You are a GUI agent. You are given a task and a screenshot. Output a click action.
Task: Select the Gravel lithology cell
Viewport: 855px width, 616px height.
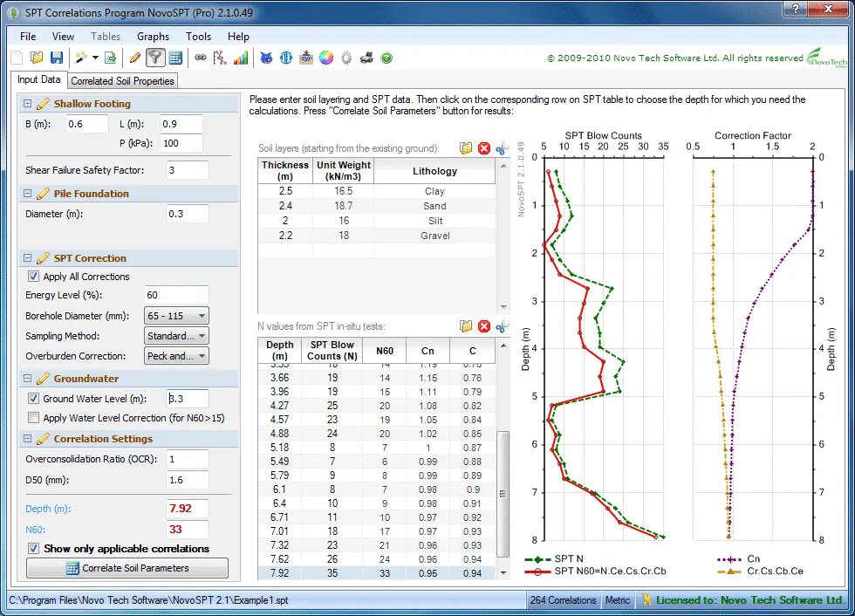(434, 236)
